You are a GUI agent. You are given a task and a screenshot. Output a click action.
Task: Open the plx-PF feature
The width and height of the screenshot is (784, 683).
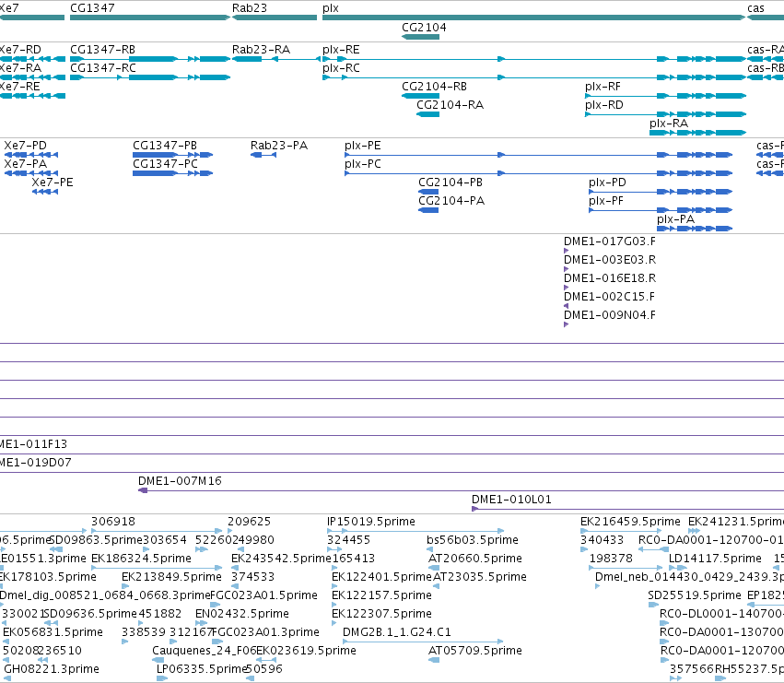click(606, 201)
